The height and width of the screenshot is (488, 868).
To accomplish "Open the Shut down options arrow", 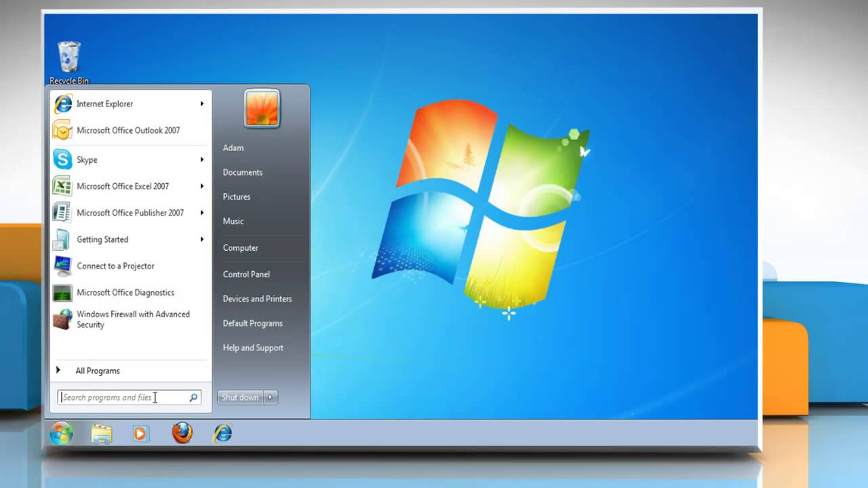I will 271,397.
